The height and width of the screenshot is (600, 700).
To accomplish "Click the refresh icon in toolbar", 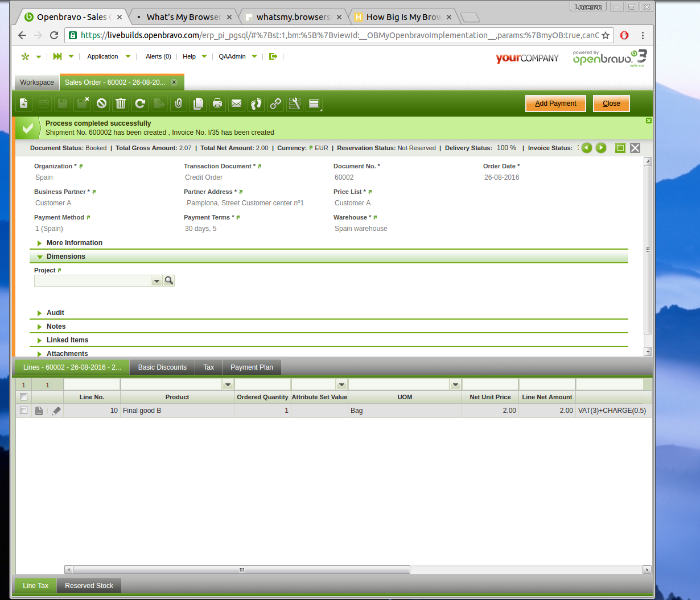I will click(x=140, y=104).
